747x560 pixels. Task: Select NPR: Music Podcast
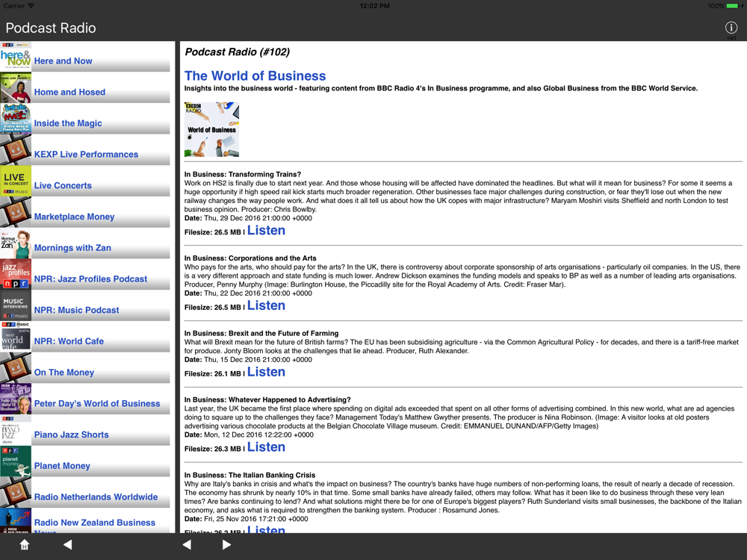[76, 310]
